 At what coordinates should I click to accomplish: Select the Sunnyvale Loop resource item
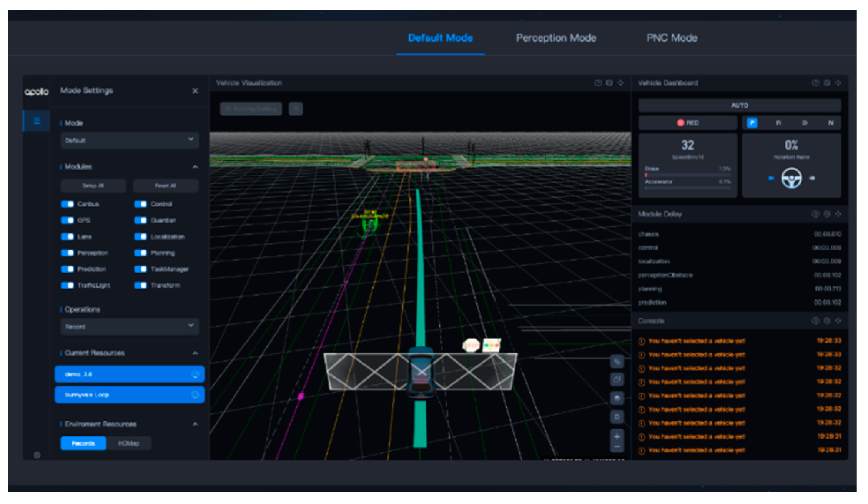click(x=129, y=395)
